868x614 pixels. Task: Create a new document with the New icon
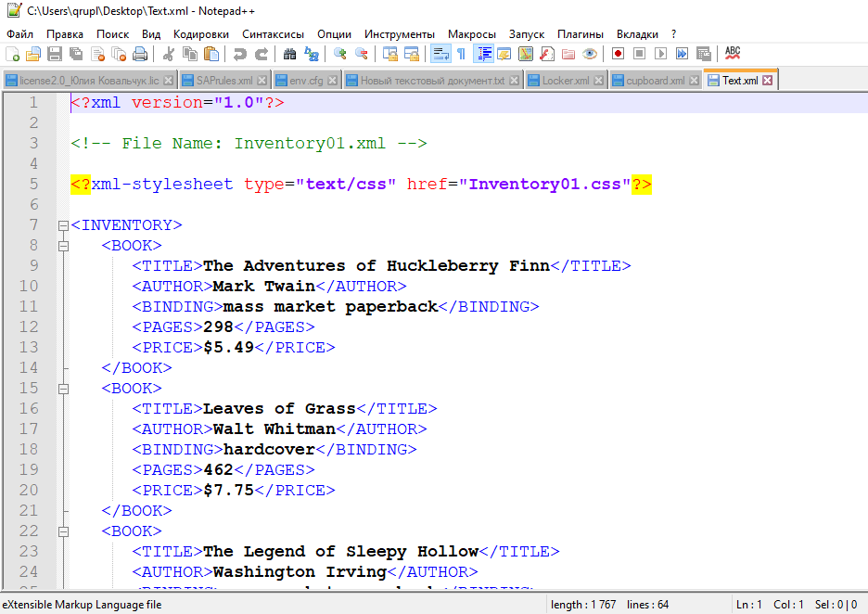coord(12,54)
